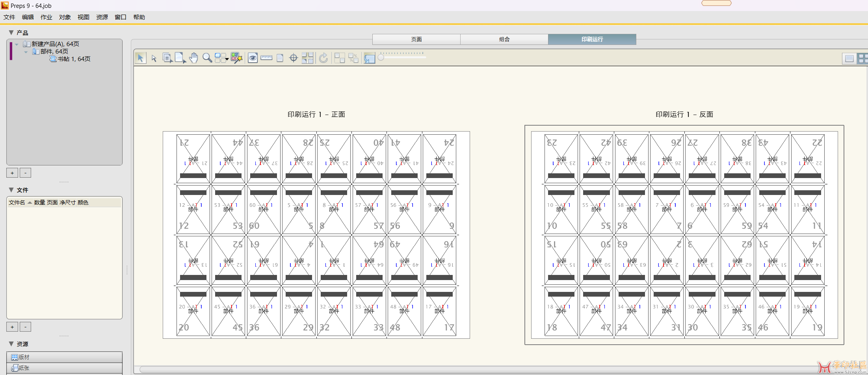
Task: Open the 对象 menu
Action: click(x=65, y=17)
